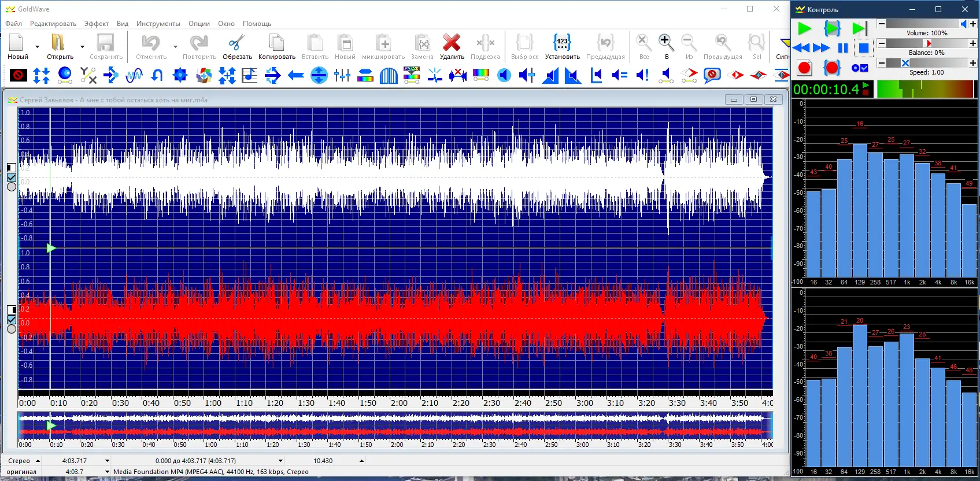Click the censor effect icon in effects bar

pos(19,75)
